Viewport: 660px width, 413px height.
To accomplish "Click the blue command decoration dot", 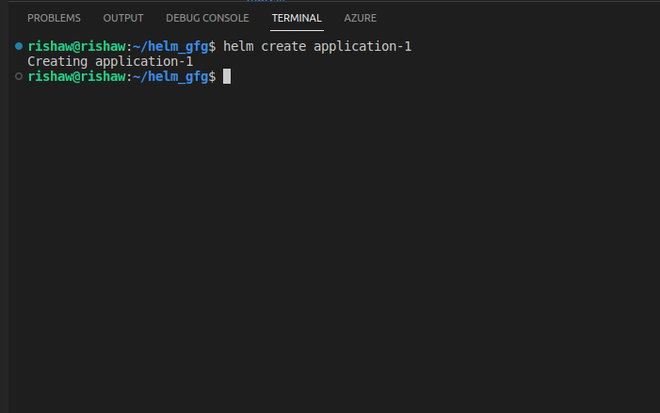I will [x=18, y=46].
